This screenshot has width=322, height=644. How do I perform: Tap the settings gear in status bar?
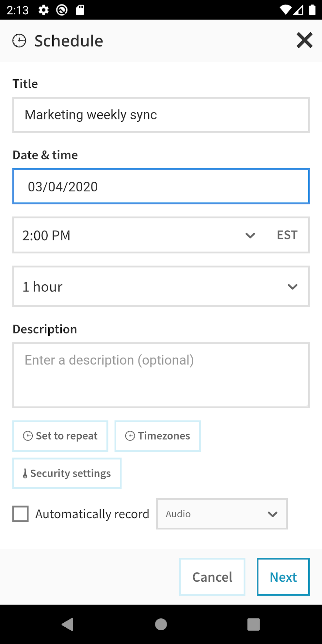43,10
